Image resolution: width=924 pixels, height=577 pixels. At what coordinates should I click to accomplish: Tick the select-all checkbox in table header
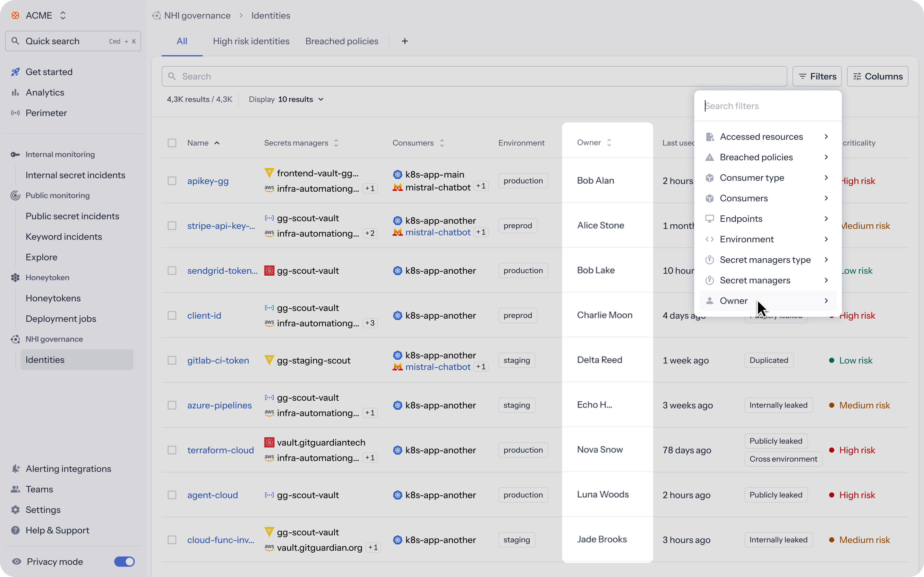(x=172, y=143)
